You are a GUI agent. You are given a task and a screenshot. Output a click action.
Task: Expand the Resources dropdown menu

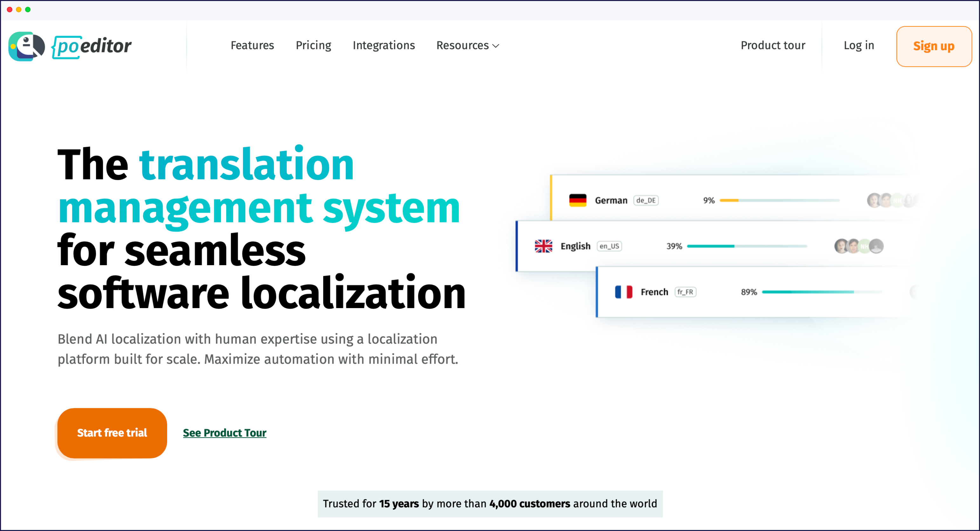coord(467,46)
